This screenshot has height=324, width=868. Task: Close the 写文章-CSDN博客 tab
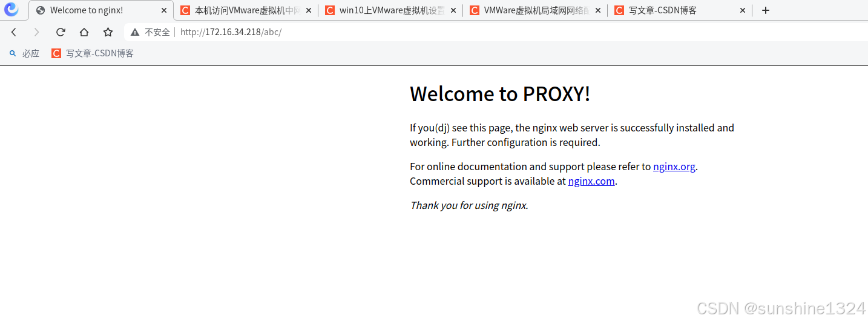tap(743, 10)
